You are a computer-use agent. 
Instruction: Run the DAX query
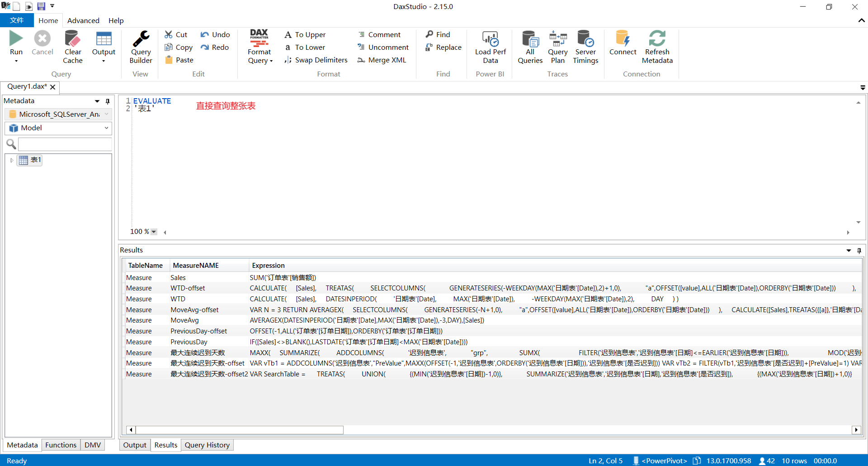coord(16,43)
